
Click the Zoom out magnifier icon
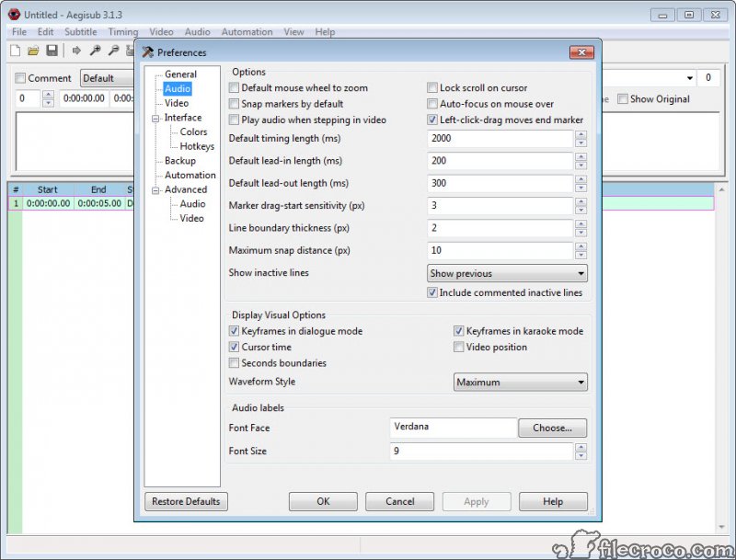(x=113, y=51)
